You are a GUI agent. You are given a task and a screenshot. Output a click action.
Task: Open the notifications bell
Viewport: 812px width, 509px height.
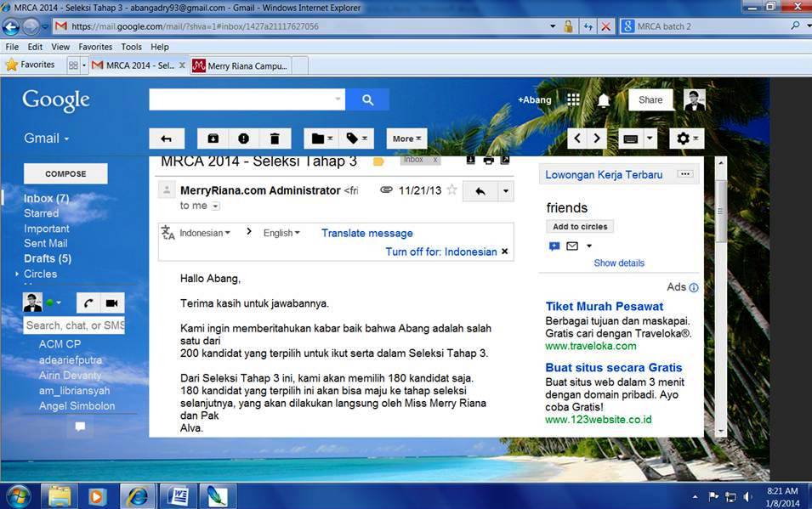604,100
